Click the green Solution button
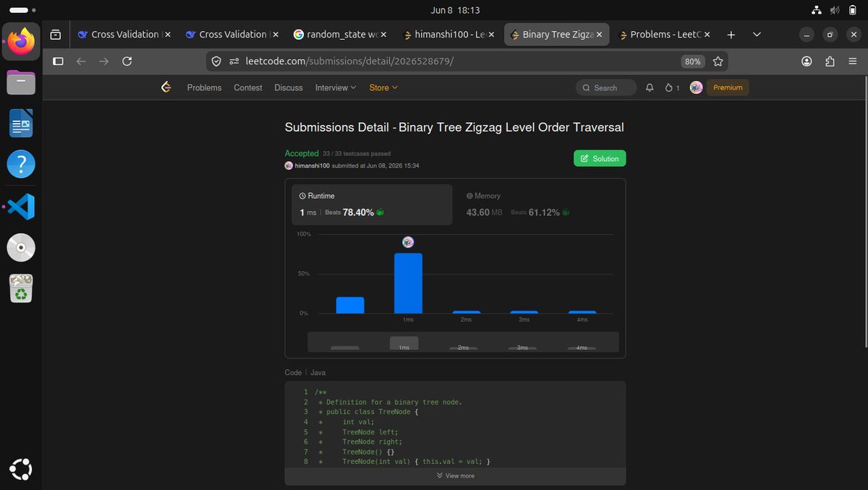Image resolution: width=868 pixels, height=490 pixels. (600, 159)
